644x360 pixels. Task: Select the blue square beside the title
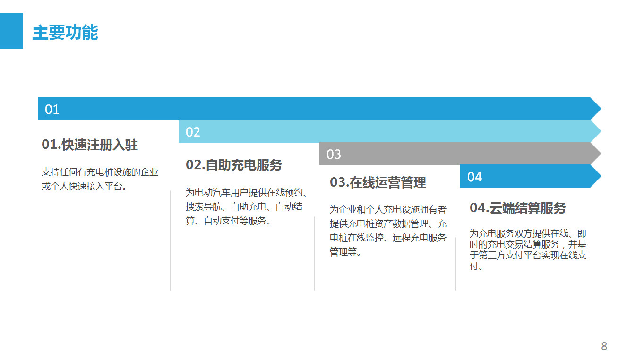(x=11, y=31)
